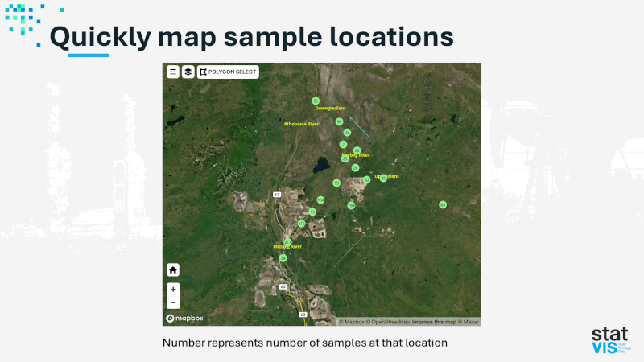Open the © Mapbox attribution link
Image resolution: width=644 pixels, height=362 pixels.
352,322
